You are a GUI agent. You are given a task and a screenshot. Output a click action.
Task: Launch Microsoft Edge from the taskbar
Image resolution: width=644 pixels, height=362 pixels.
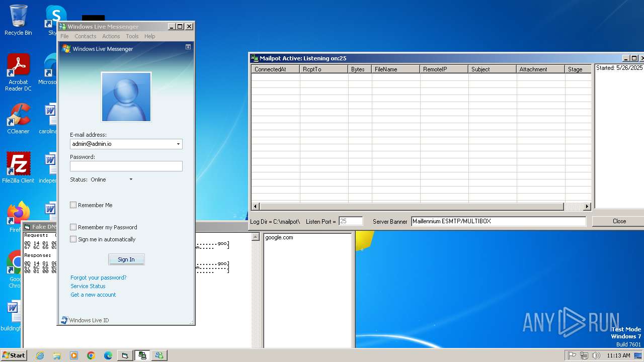pyautogui.click(x=108, y=355)
